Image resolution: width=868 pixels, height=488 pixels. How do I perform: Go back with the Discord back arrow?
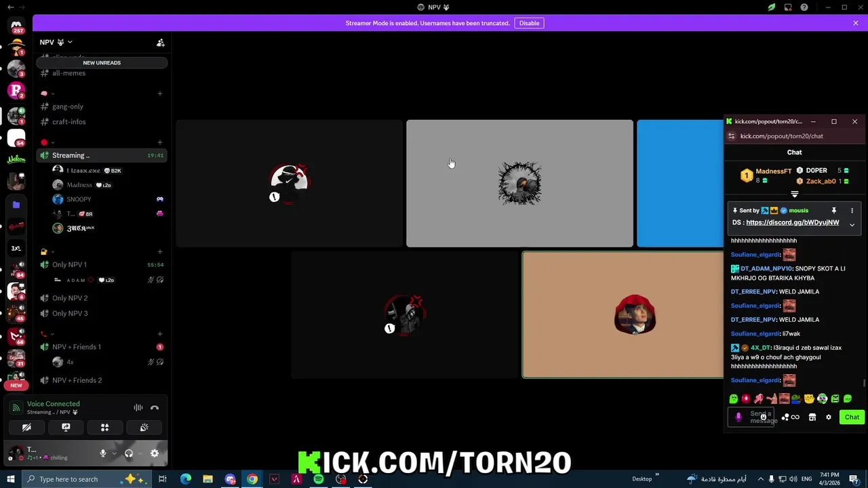click(11, 7)
